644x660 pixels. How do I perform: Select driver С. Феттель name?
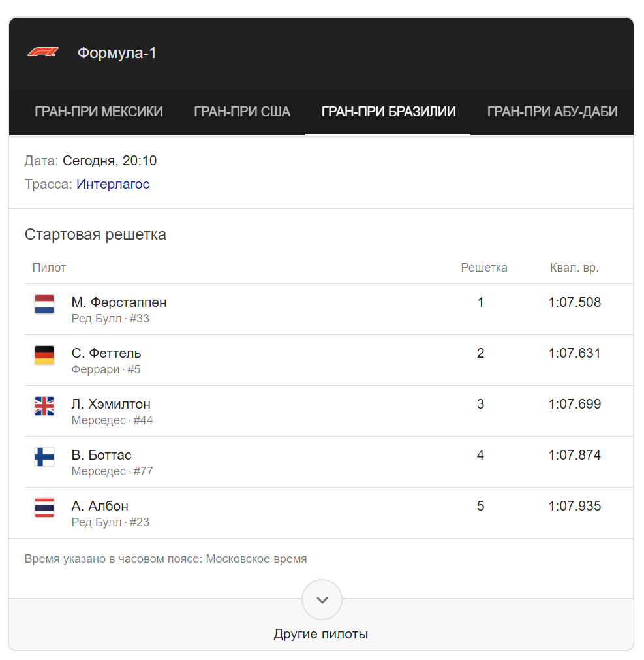[x=106, y=353]
